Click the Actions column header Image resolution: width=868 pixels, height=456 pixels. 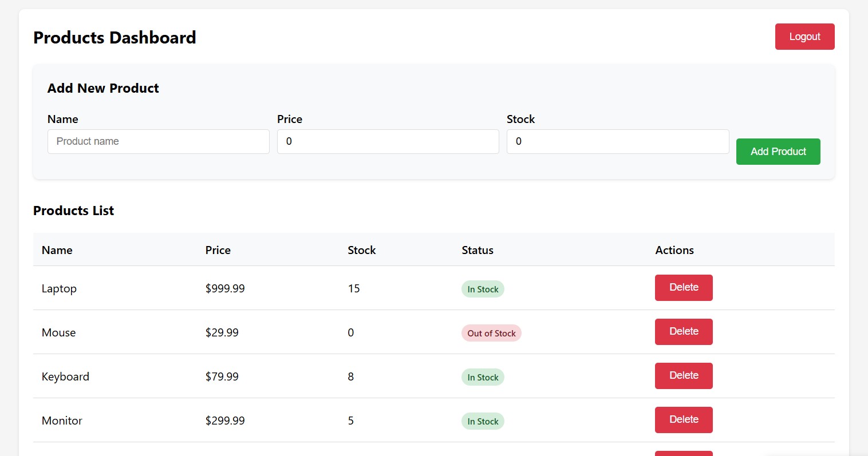(674, 250)
